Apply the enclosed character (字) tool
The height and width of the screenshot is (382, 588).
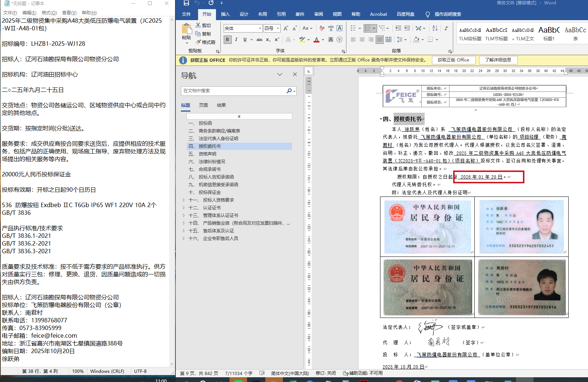(339, 40)
